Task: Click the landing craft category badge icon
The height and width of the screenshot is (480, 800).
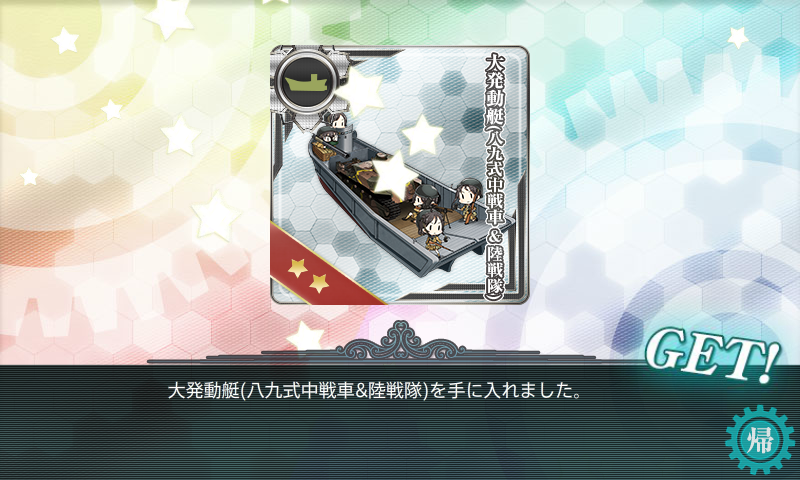Action: coord(306,81)
